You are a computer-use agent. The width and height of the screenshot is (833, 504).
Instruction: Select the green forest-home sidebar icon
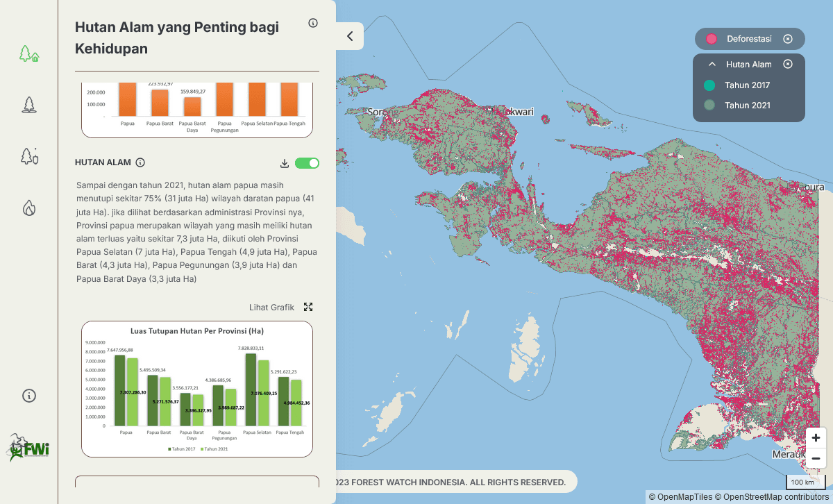(x=28, y=53)
